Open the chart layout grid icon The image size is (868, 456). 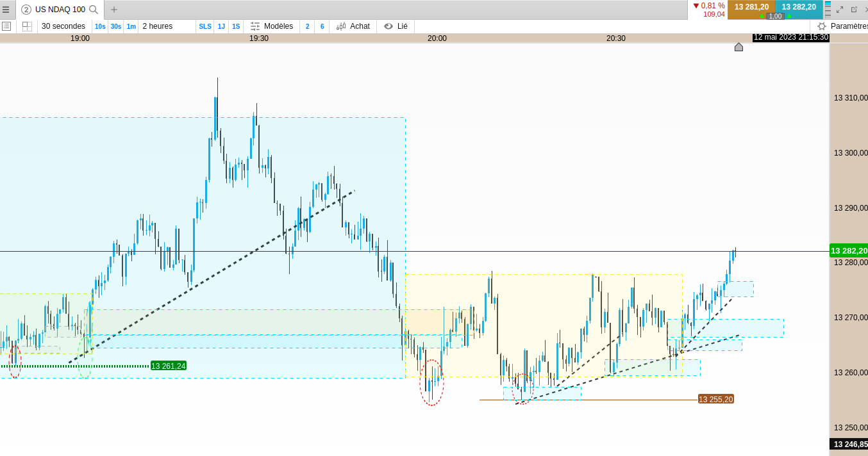(27, 26)
